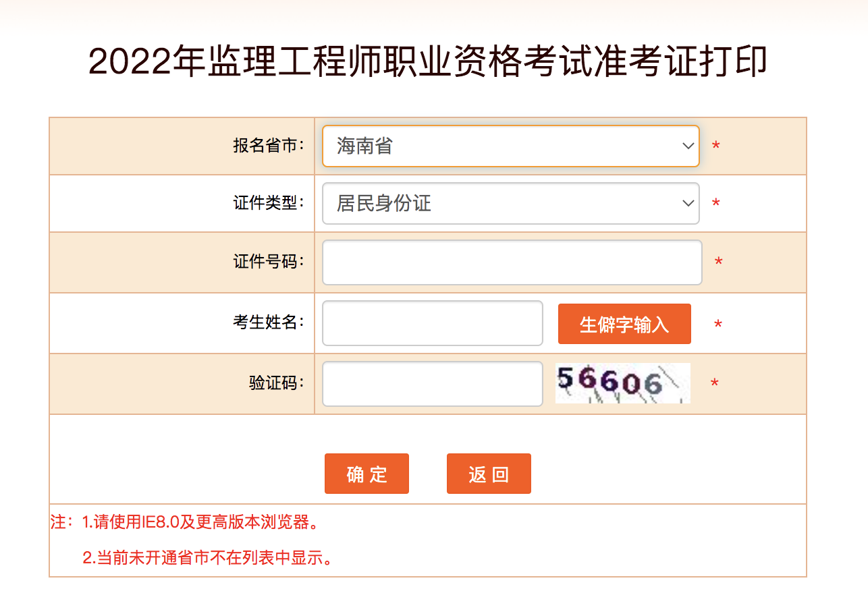Click the captcha image showing 56606

pos(622,383)
